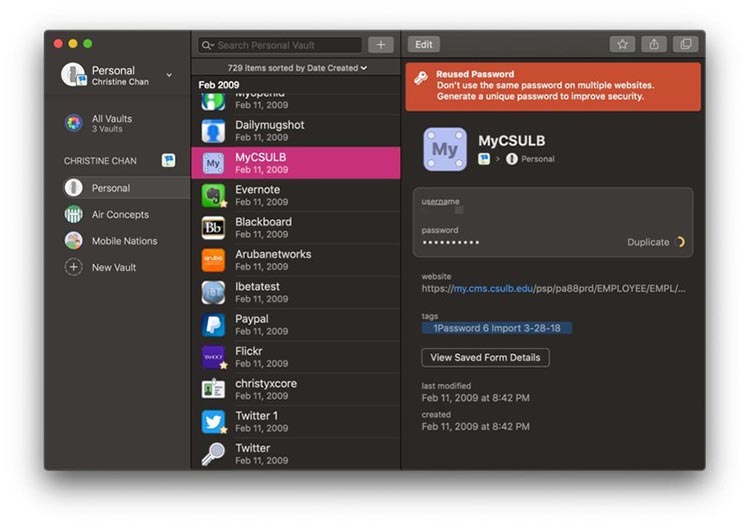Click the favorite star toolbar button

point(622,44)
